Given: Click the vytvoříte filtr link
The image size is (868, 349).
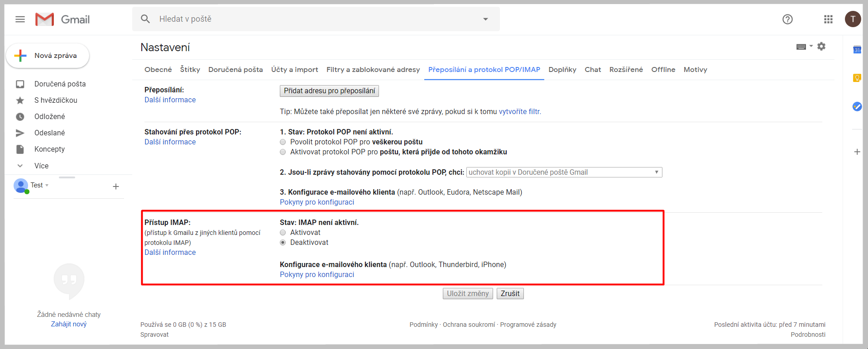Looking at the screenshot, I should click(519, 112).
